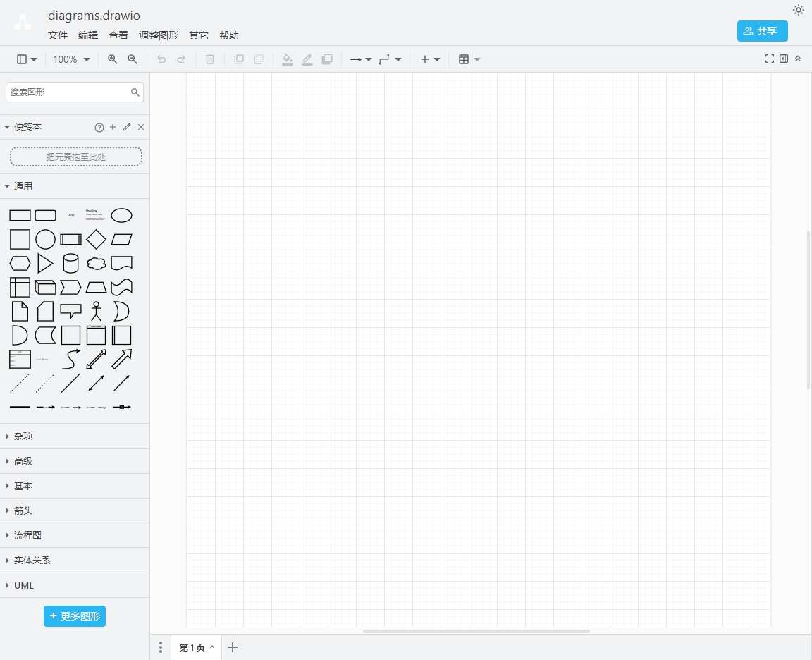Click the scratchpad help question mark

[99, 127]
